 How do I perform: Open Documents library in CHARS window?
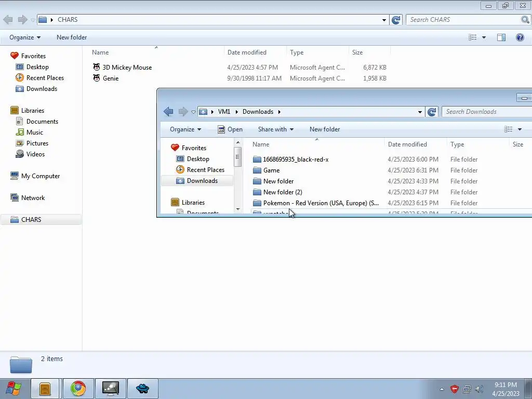pos(42,121)
